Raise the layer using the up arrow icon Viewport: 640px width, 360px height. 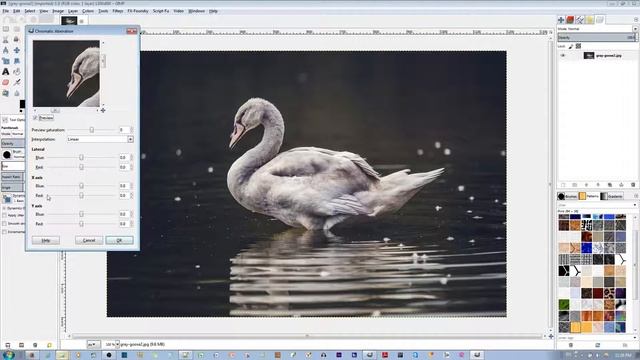587,185
